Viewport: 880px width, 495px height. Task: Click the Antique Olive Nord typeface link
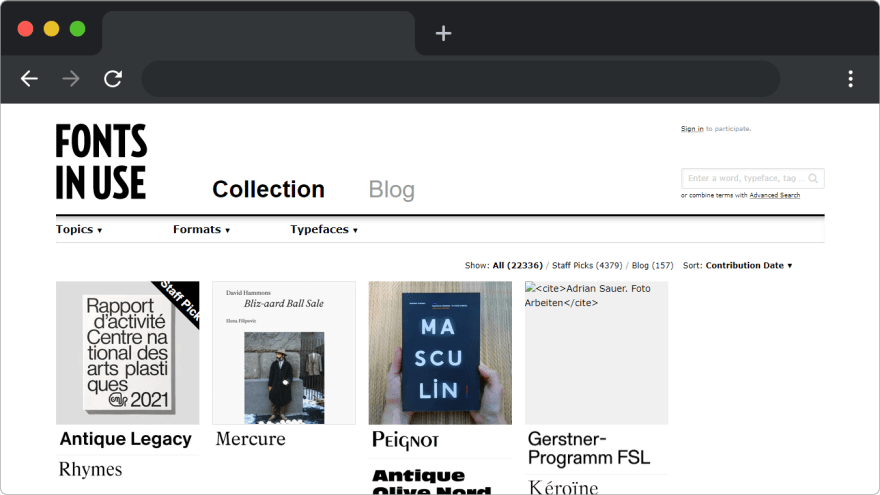tap(432, 482)
